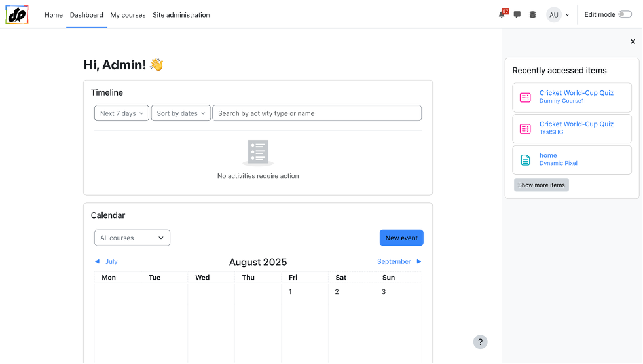Viewport: 643px width, 364px height.
Task: Click the waving hand emoji
Action: pos(156,64)
